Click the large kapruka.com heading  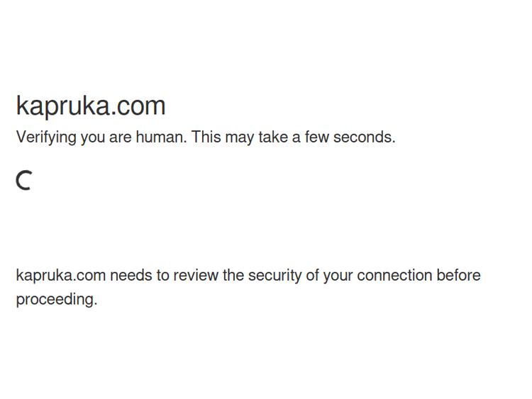pos(91,106)
